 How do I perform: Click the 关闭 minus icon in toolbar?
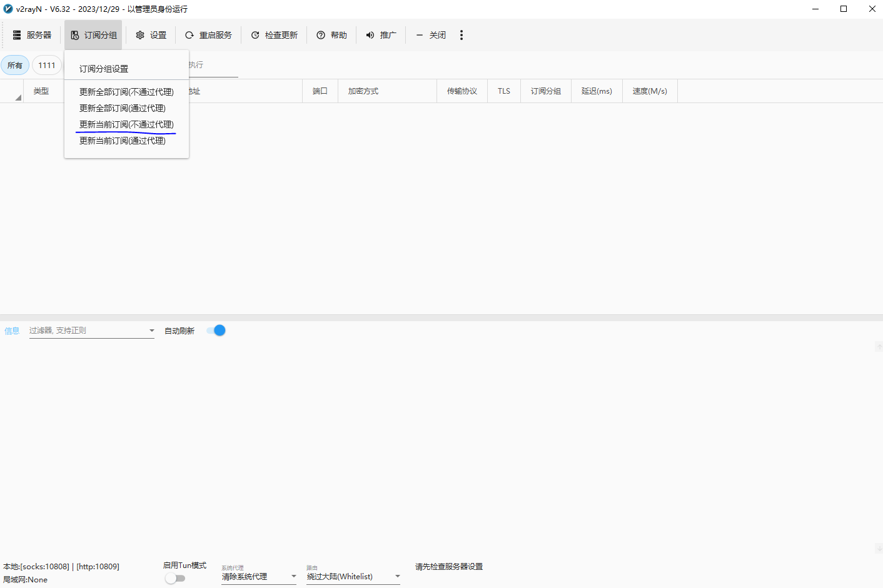(x=420, y=35)
